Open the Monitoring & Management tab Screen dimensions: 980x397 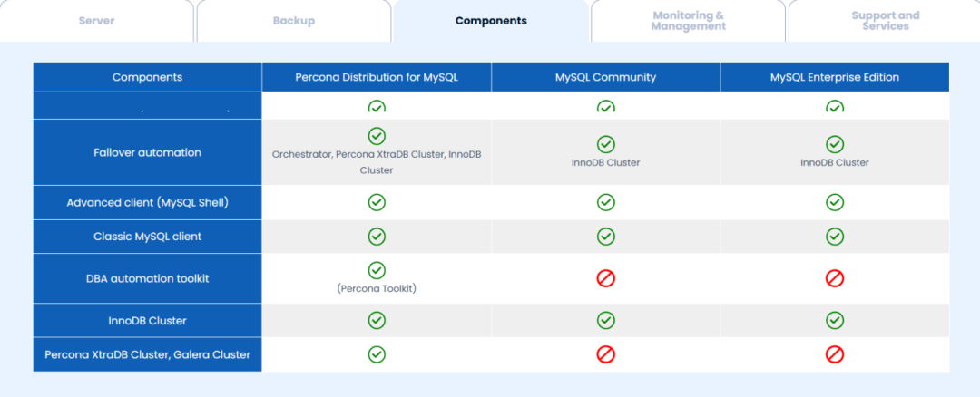(x=688, y=21)
